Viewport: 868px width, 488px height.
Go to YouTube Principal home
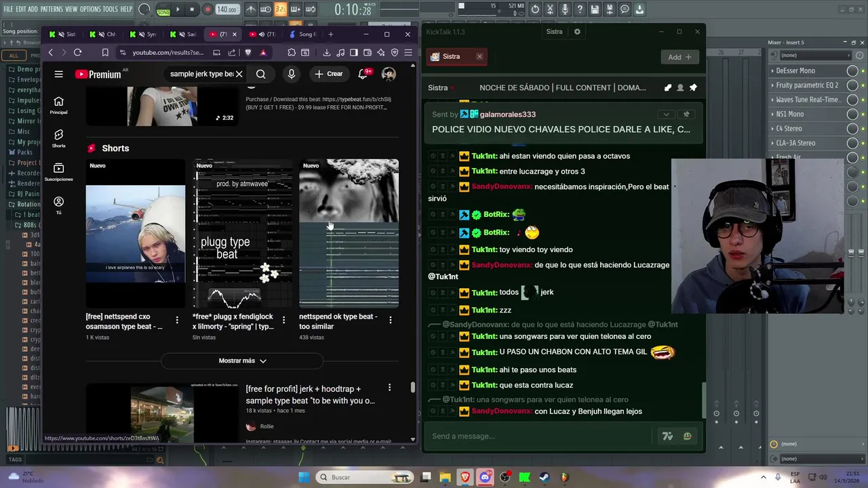pos(58,105)
